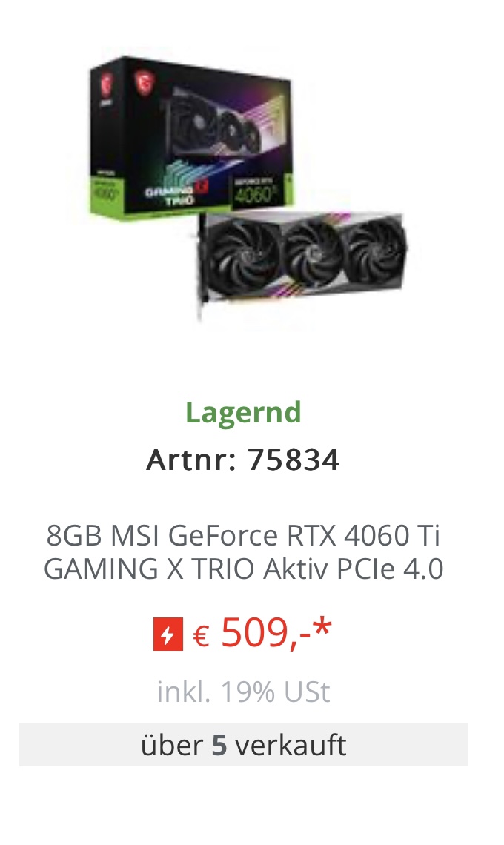Click the MSI logo on box side panel
The height and width of the screenshot is (845, 504).
106,84
